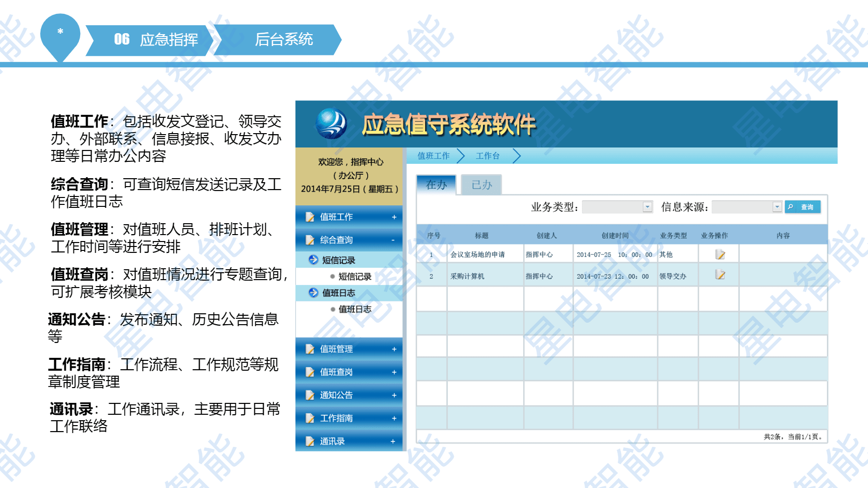Click the 工作指南 menu note icon
The height and width of the screenshot is (488, 868).
pos(310,418)
